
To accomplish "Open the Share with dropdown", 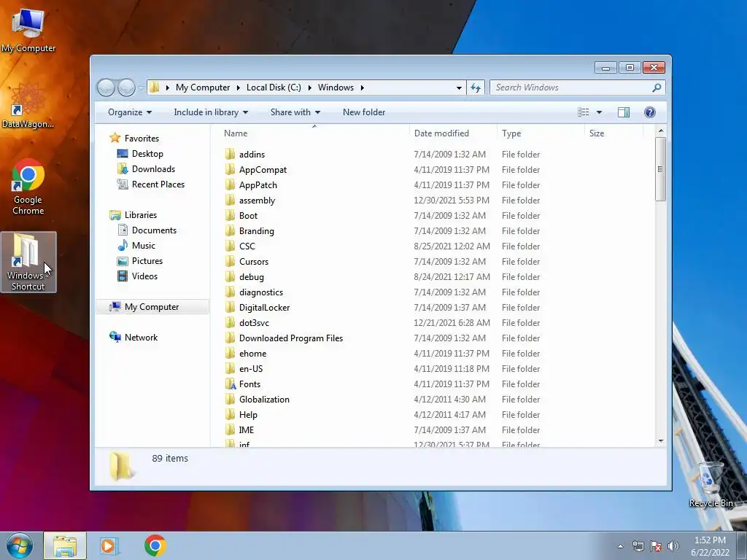I will 295,112.
